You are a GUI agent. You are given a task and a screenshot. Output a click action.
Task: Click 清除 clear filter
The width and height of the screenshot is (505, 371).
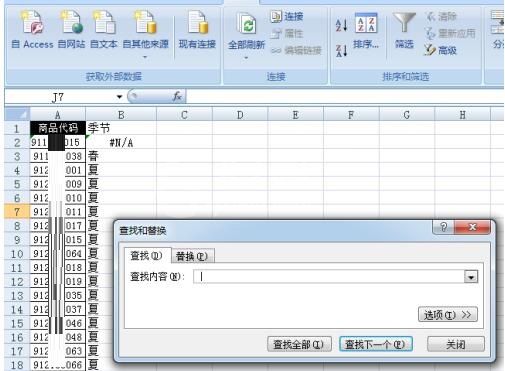click(x=441, y=16)
